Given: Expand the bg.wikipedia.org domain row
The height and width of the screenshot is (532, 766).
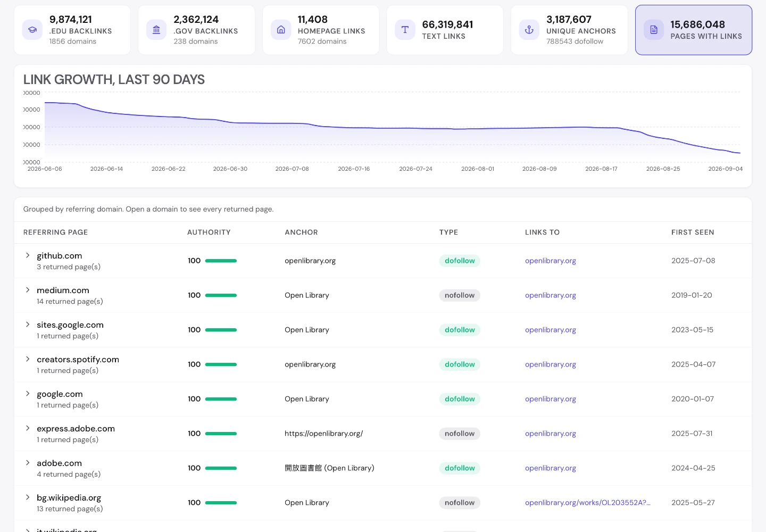Looking at the screenshot, I should click(x=28, y=497).
